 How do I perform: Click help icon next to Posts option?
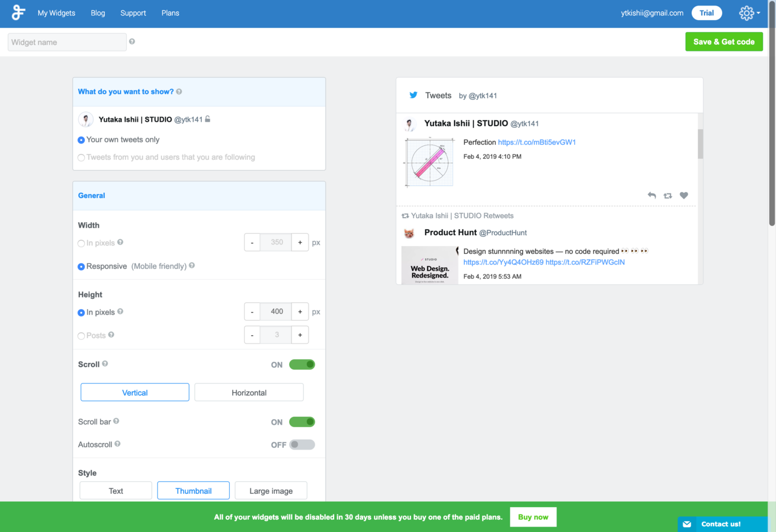click(111, 334)
